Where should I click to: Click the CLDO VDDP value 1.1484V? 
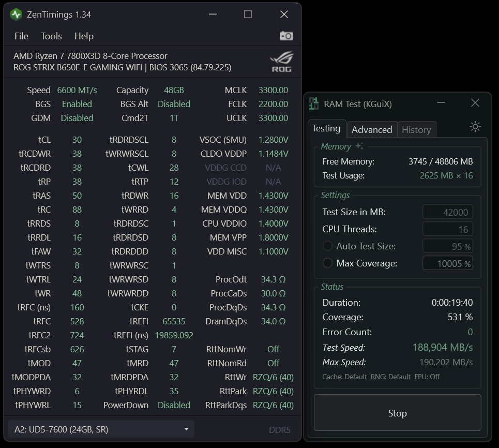[x=273, y=154]
